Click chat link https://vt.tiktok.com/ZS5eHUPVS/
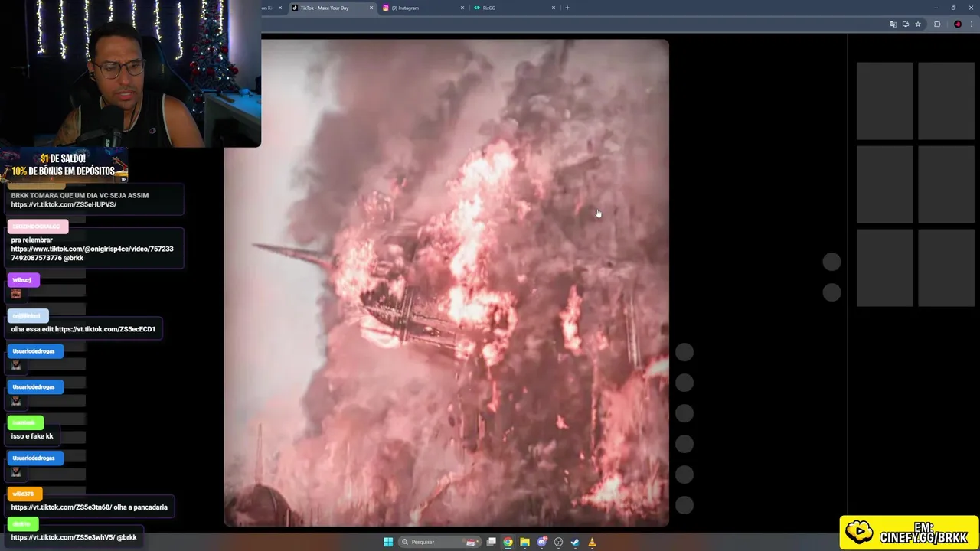 click(64, 204)
